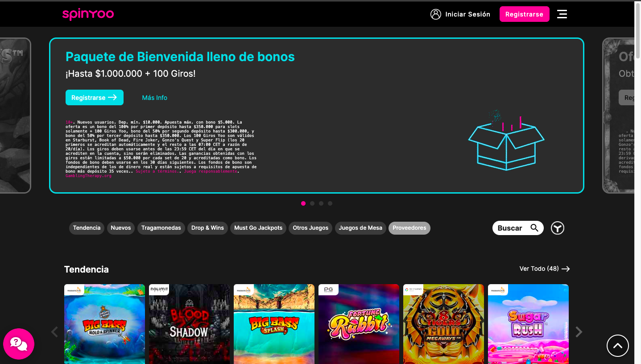The width and height of the screenshot is (641, 364).
Task: Click the cyan Registrarse banner button
Action: (95, 98)
